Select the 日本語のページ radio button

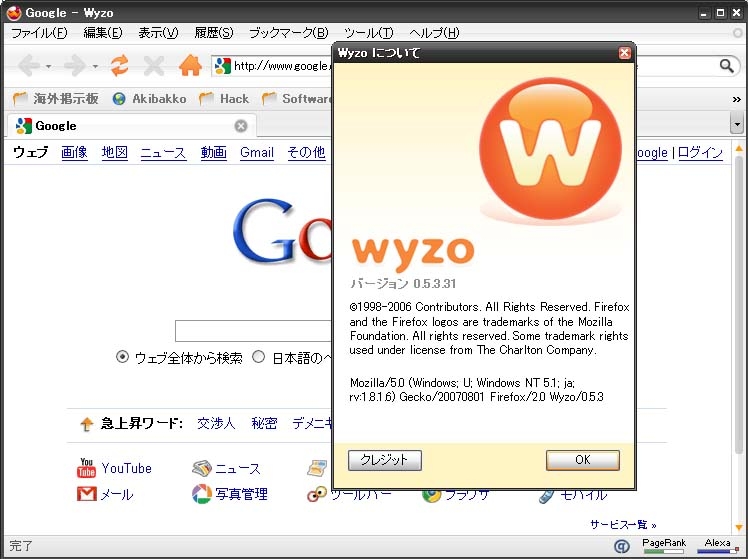point(258,357)
